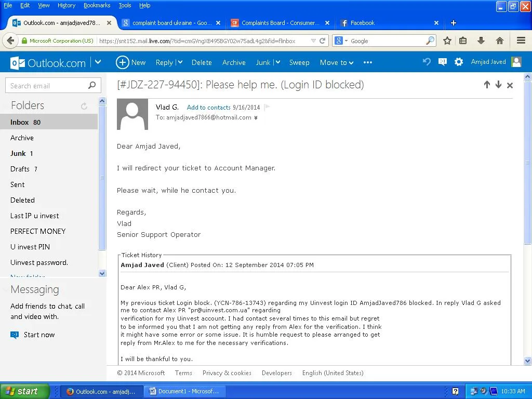Switch to the complaint board ukraine Google tab
Viewport: 532px width, 399px height.
point(171,23)
